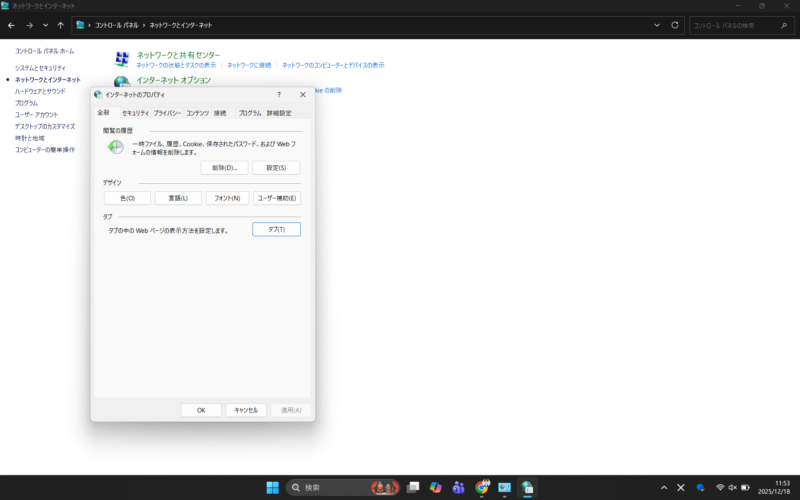This screenshot has width=800, height=500.
Task: Click the help question mark in dialog
Action: click(278, 94)
